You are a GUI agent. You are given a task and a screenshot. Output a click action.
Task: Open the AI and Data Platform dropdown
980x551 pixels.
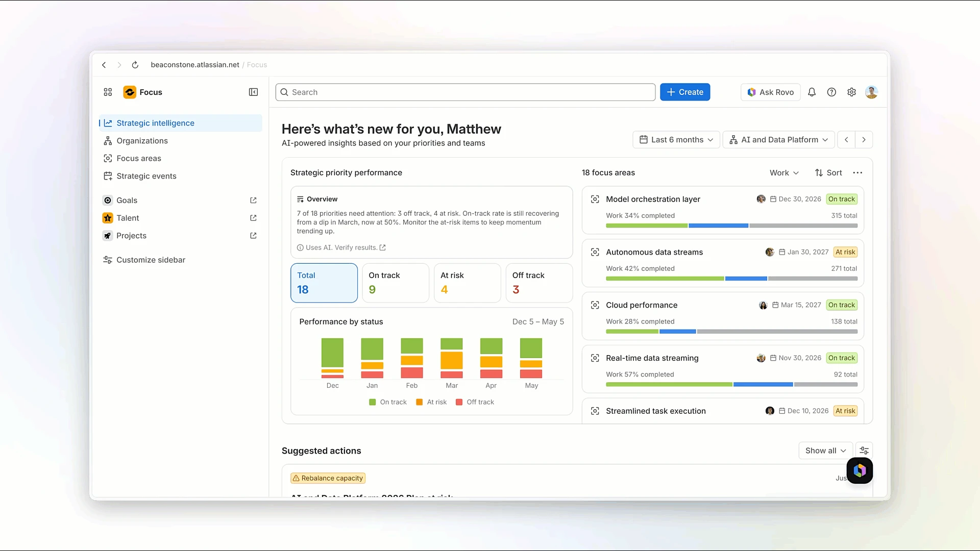pos(779,140)
